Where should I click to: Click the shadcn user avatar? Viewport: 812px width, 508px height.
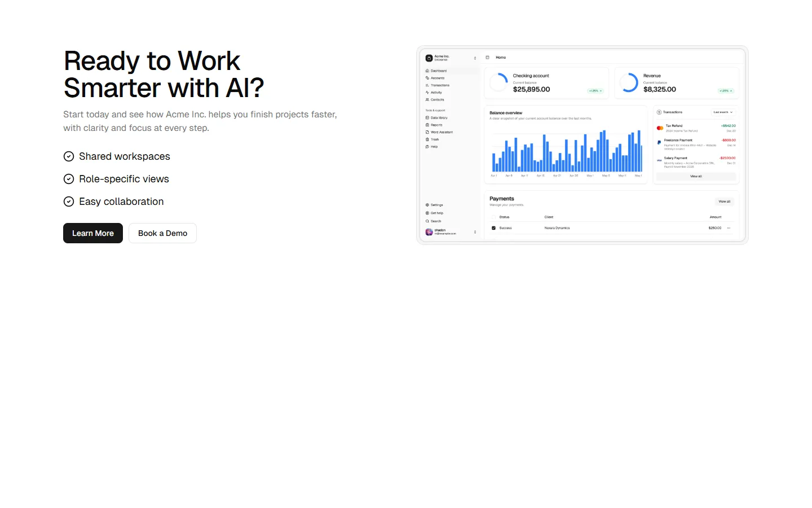tap(429, 232)
